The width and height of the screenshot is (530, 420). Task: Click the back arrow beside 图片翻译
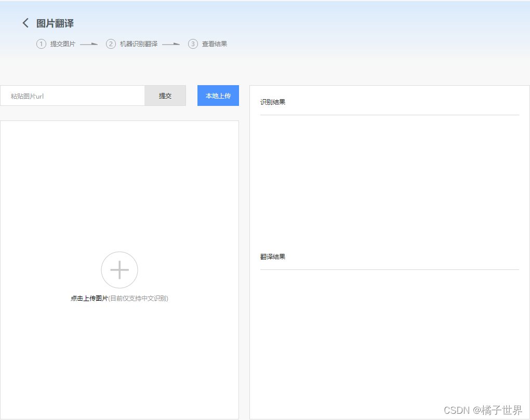coord(25,23)
